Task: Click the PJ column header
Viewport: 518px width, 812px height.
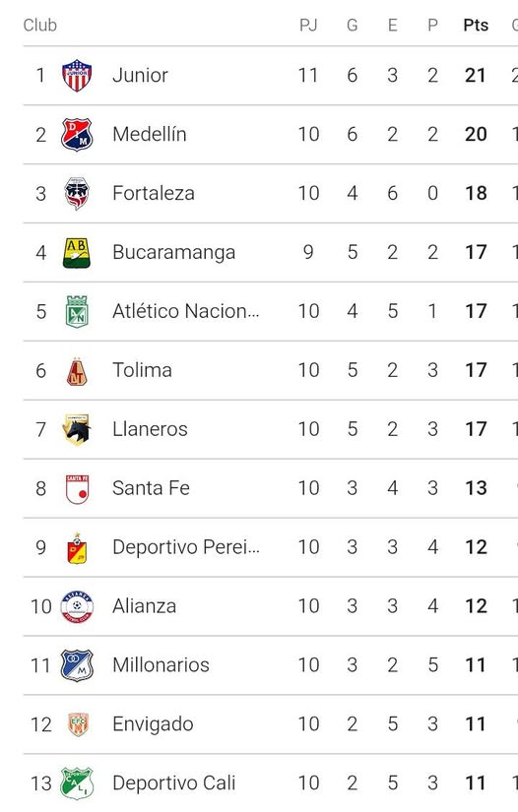Action: click(308, 26)
